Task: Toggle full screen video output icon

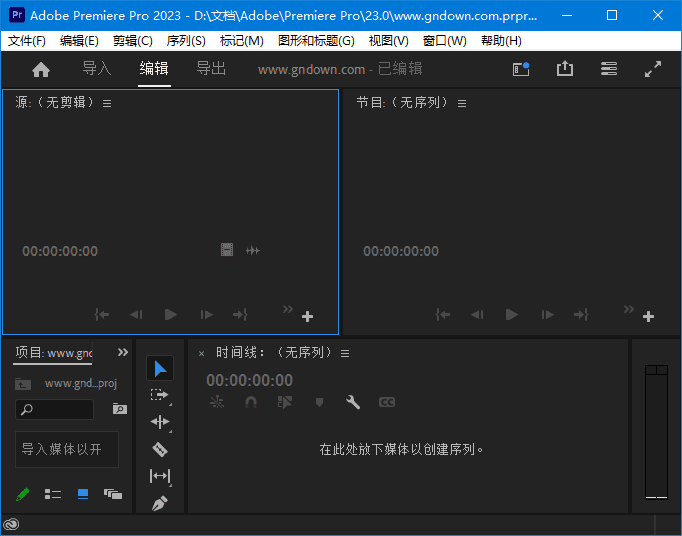Action: pos(653,69)
